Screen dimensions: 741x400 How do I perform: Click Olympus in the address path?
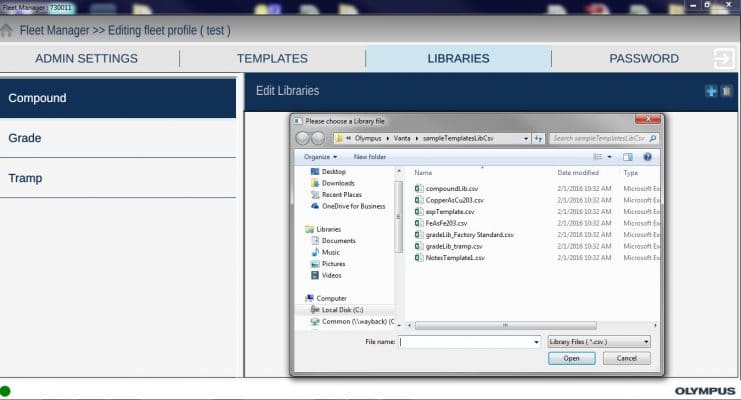[368, 139]
